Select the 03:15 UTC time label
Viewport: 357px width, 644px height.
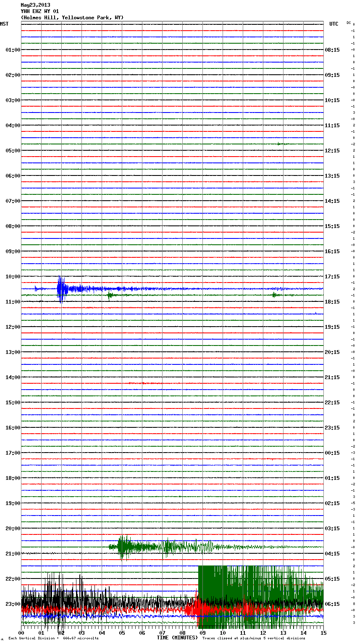[332, 529]
